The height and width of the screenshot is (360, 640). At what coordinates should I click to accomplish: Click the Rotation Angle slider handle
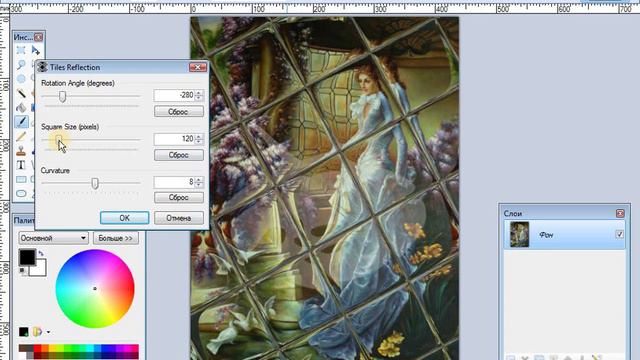[62, 97]
